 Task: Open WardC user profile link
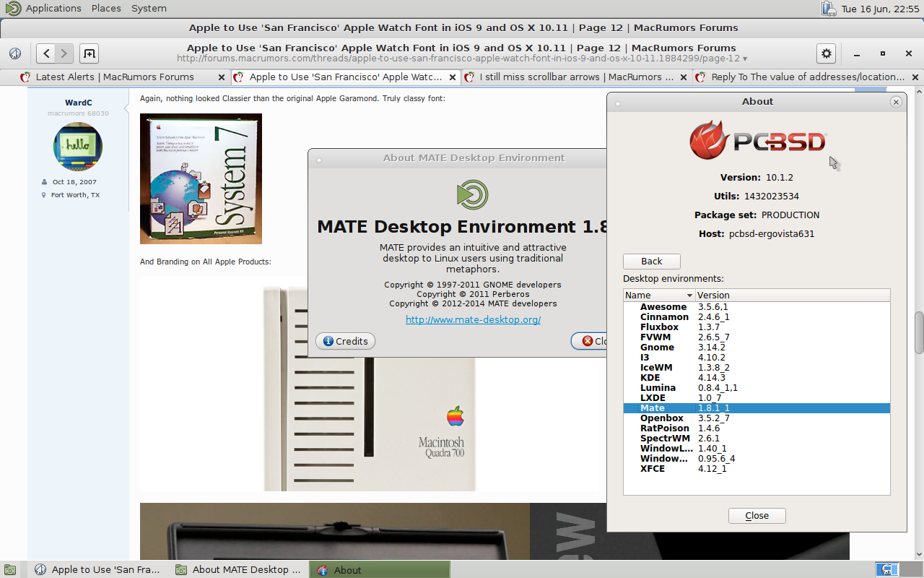[x=78, y=103]
